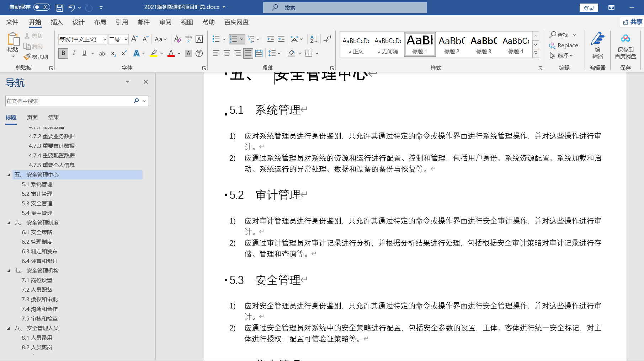
Task: Click the enclosed character icon
Action: (x=199, y=53)
